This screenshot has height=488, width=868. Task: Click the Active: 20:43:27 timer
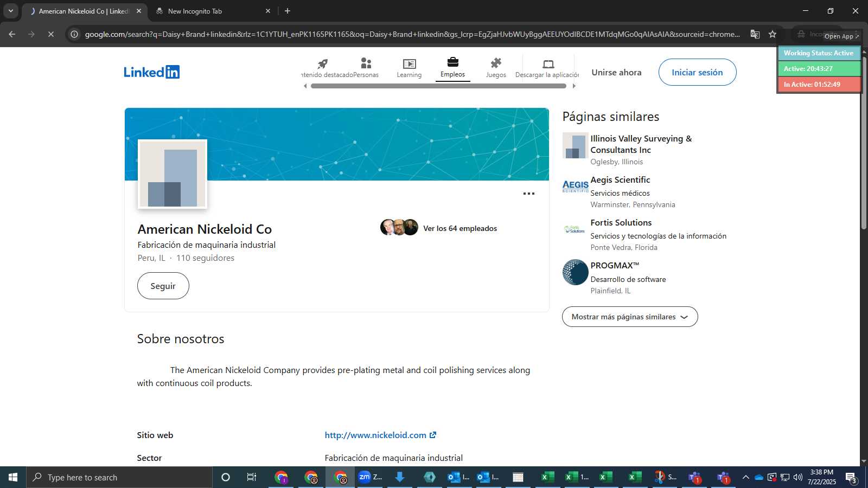click(x=819, y=68)
